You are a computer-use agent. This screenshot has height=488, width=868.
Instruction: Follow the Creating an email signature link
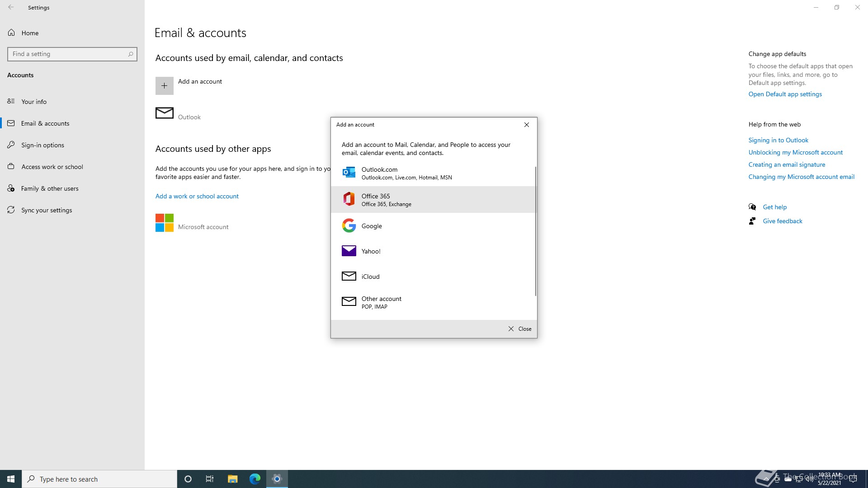coord(787,164)
